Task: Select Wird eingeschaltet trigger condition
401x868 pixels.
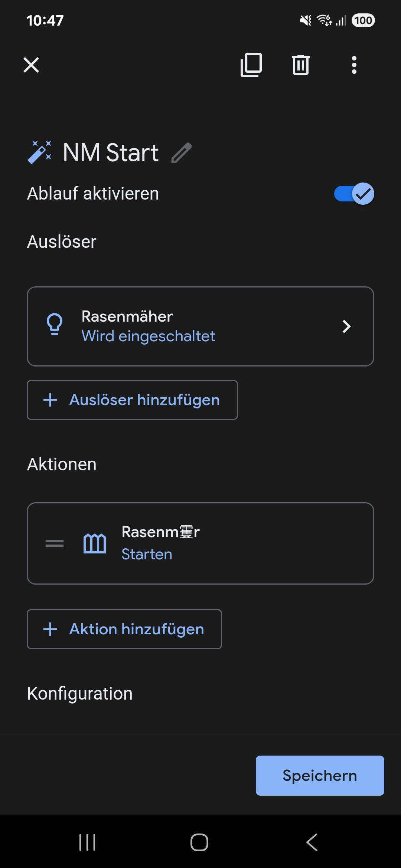Action: [148, 336]
